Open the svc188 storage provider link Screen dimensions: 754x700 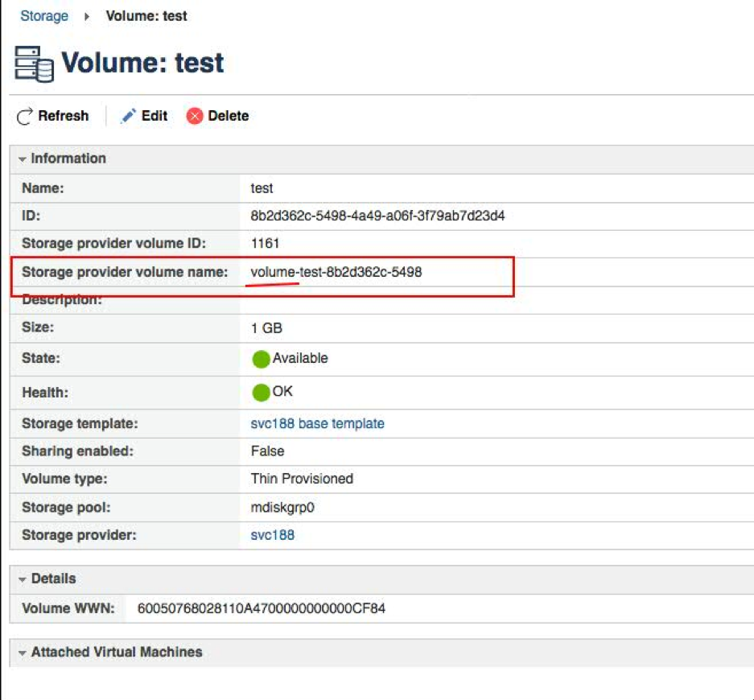272,535
